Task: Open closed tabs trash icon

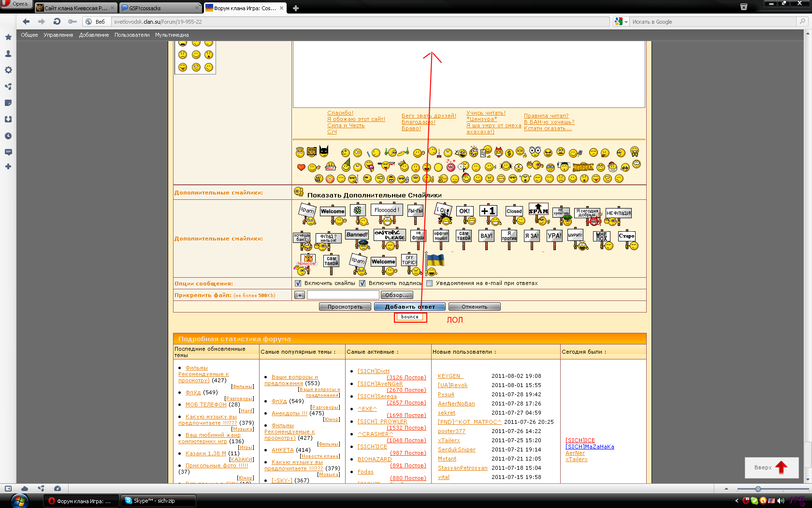Action: click(743, 7)
